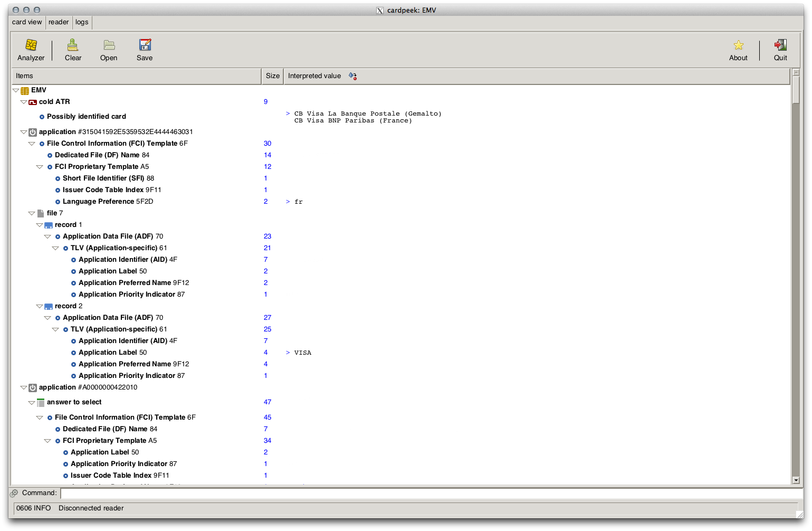Click the gear icon beside Command

coord(14,493)
